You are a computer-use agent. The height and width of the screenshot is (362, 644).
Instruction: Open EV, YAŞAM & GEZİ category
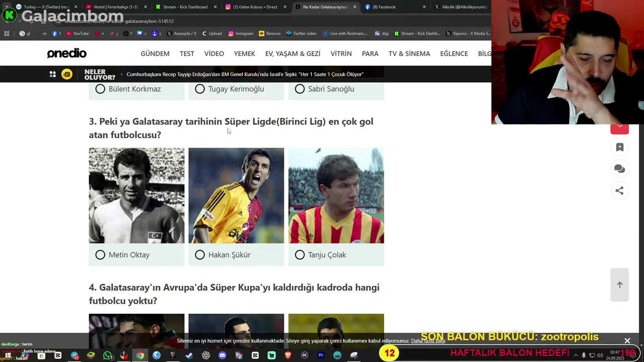(x=293, y=54)
